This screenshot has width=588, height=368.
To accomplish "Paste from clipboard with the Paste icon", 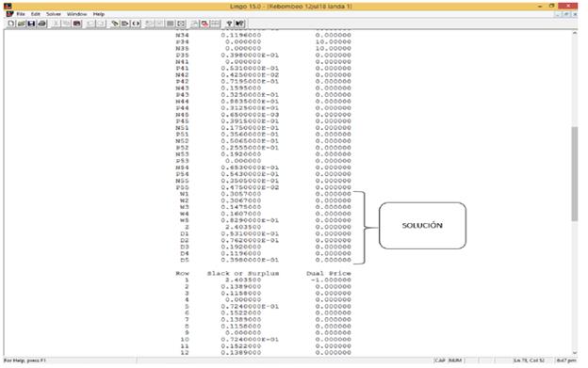I will tap(77, 24).
